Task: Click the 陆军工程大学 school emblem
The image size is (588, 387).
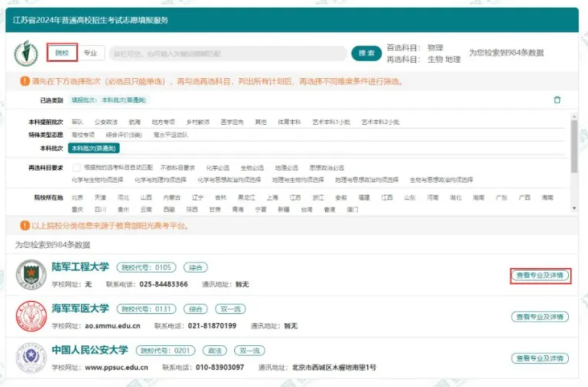Action: [31, 275]
